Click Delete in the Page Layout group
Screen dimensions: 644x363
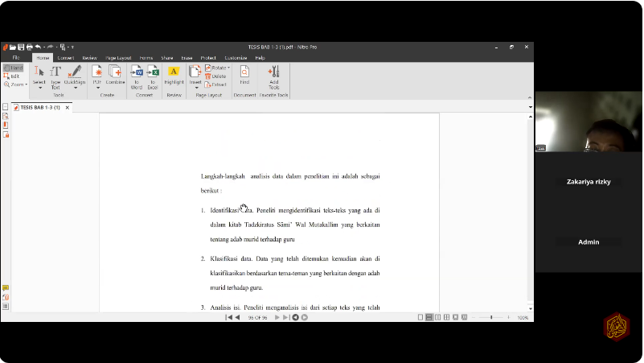pyautogui.click(x=217, y=76)
